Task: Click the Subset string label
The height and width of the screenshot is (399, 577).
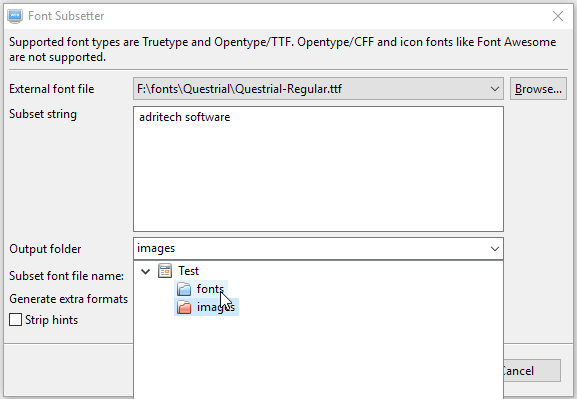Action: [43, 114]
